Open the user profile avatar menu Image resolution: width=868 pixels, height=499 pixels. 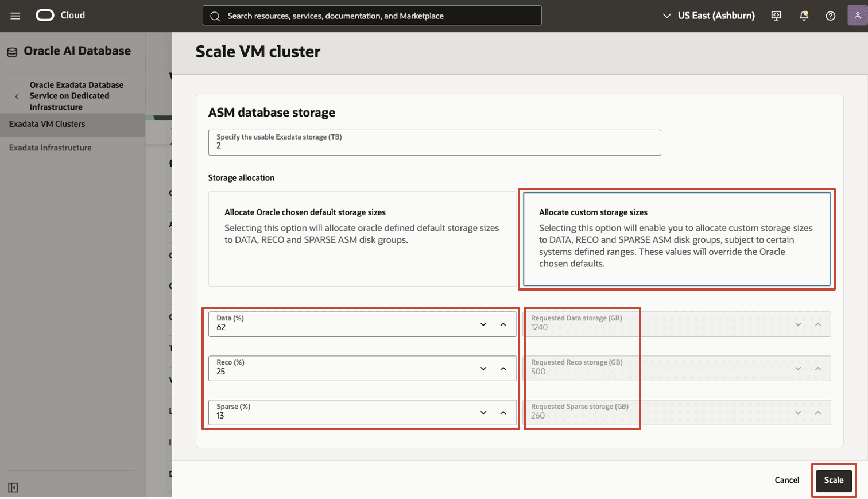(857, 16)
